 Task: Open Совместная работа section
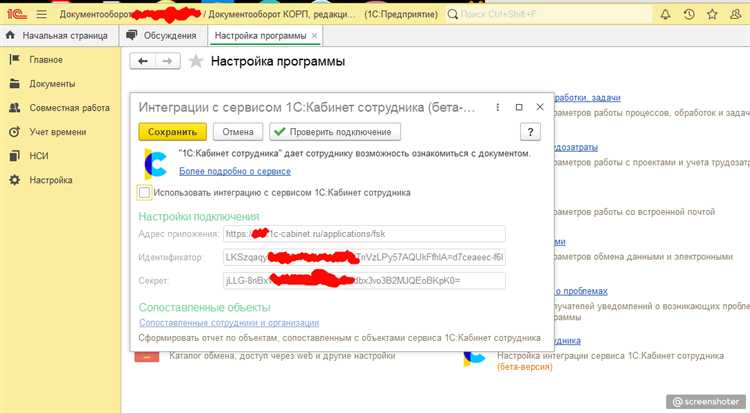[69, 108]
